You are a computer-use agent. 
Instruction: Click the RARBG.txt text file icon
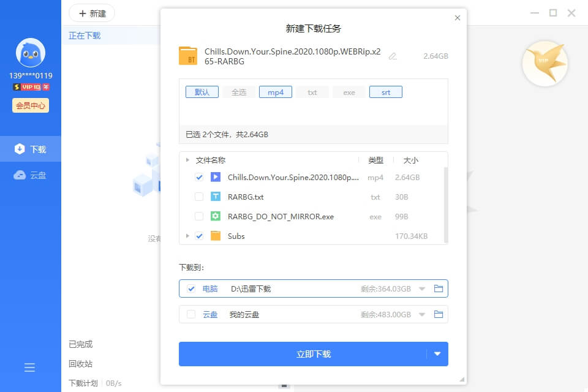[215, 197]
